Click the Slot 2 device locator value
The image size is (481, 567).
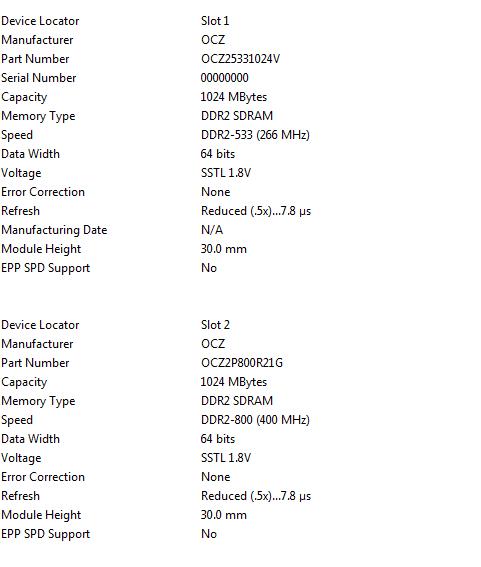(x=215, y=325)
